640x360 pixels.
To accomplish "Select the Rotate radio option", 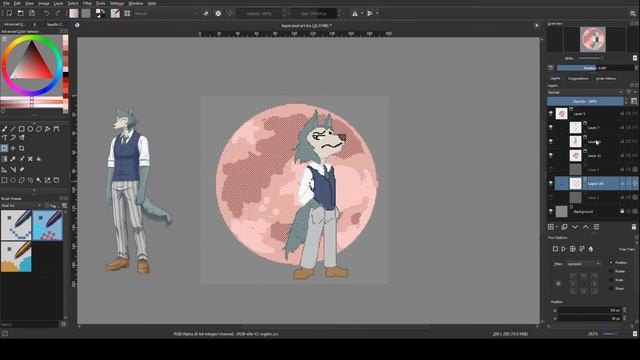I will 611,271.
